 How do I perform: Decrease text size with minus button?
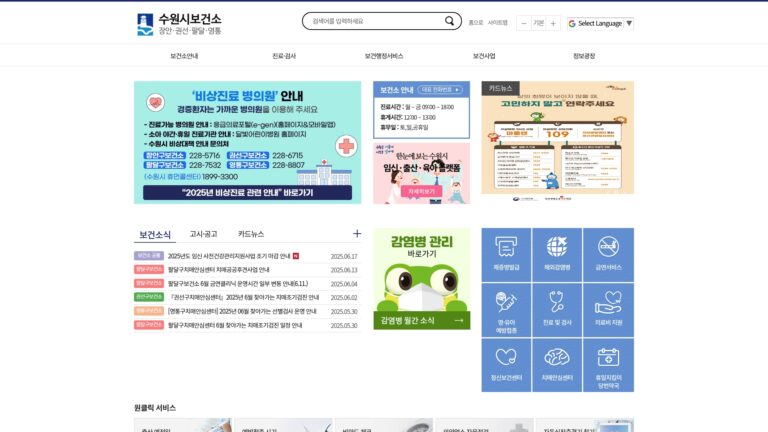(524, 23)
